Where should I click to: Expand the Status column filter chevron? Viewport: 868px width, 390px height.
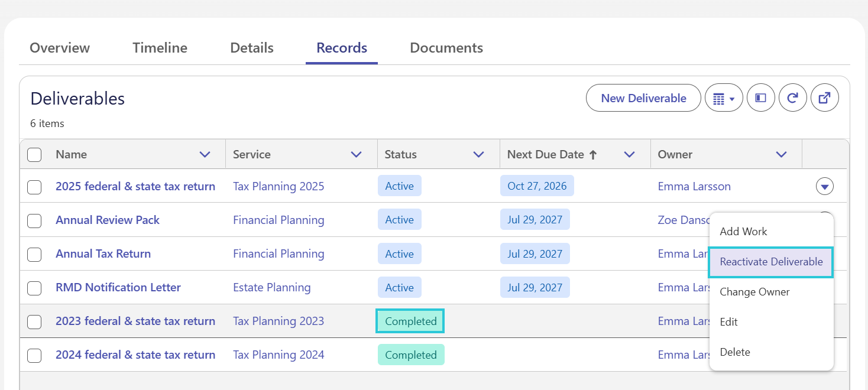click(479, 154)
